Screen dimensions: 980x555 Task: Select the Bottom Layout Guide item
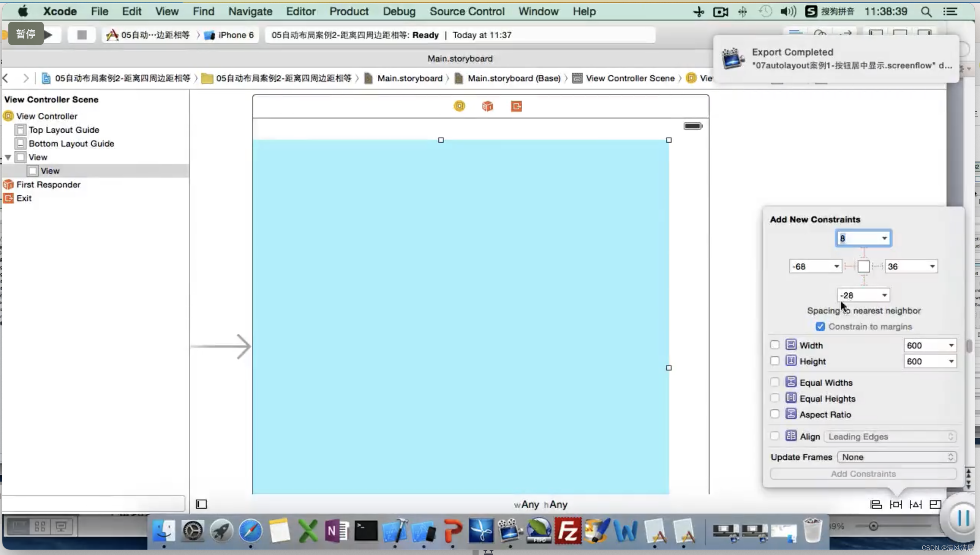(x=71, y=143)
